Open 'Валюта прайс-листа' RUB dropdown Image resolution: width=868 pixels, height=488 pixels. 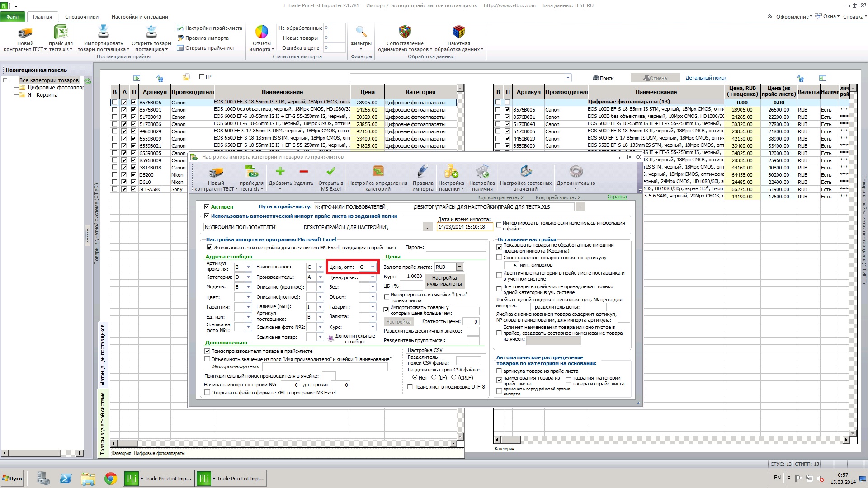pos(460,267)
